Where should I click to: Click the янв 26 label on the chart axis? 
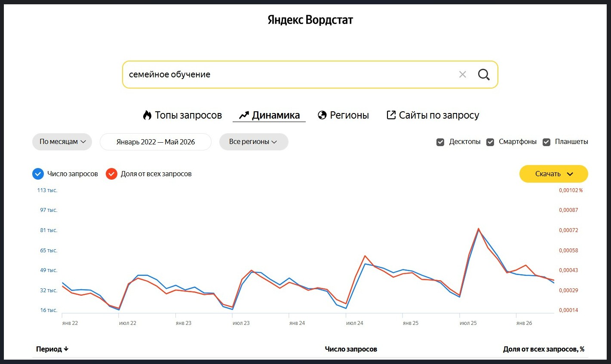524,323
